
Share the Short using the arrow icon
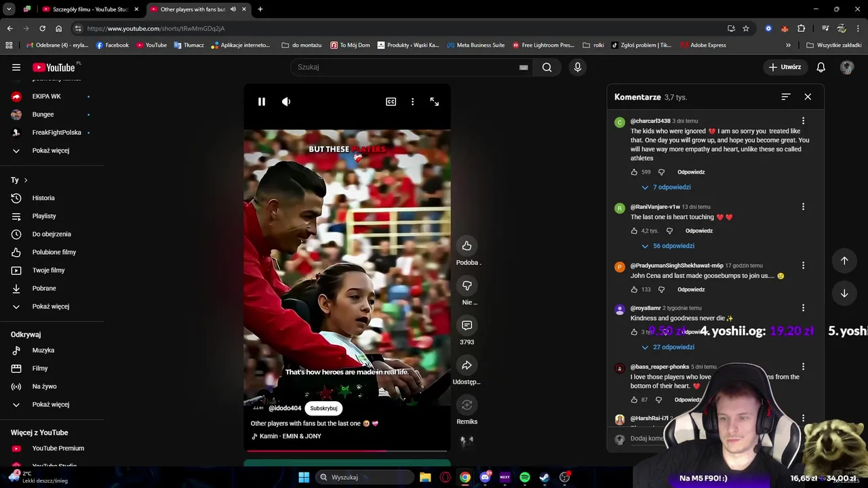467,365
